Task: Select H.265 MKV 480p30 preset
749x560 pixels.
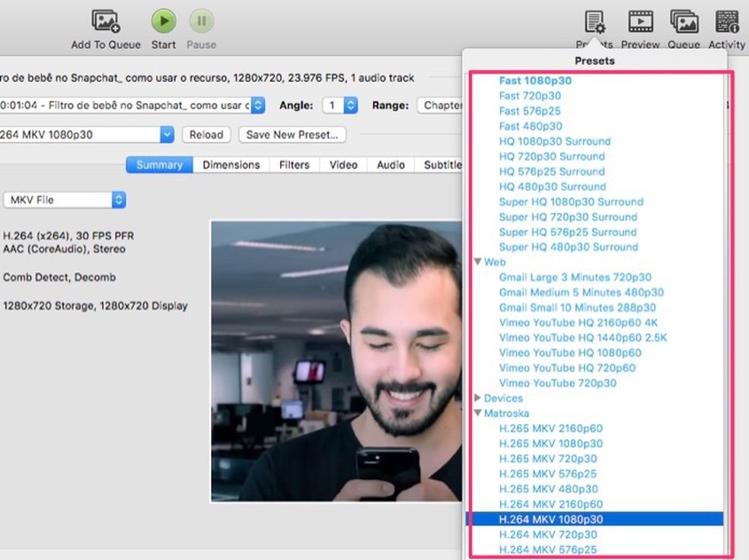Action: [548, 489]
